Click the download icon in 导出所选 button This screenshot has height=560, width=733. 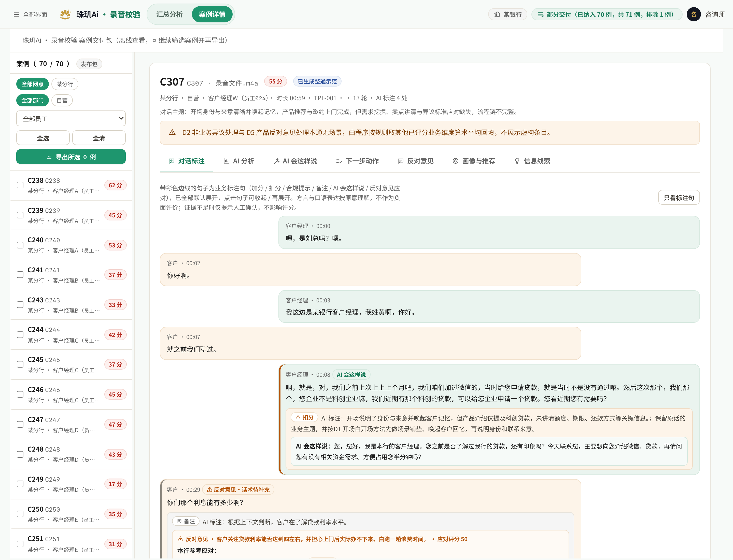[x=49, y=157]
